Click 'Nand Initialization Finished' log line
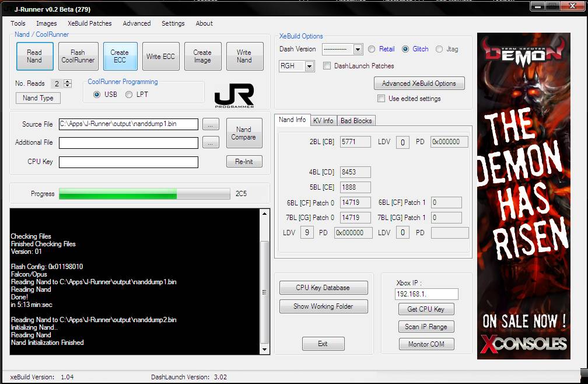 (47, 343)
